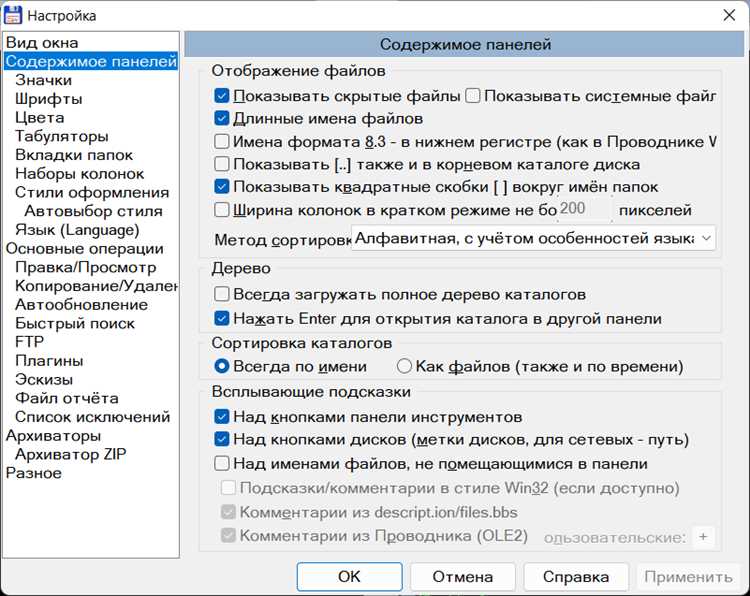Click the plus button near пользовательские
The image size is (750, 596).
pyautogui.click(x=703, y=537)
